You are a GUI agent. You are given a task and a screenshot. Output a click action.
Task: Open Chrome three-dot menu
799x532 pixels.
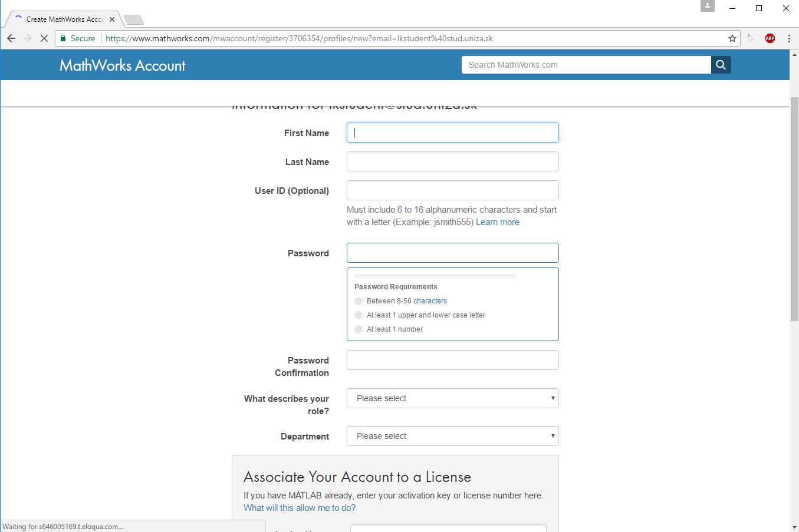(x=789, y=38)
